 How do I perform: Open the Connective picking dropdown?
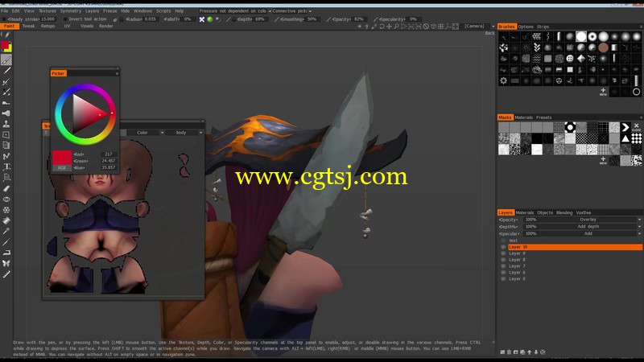[292, 11]
